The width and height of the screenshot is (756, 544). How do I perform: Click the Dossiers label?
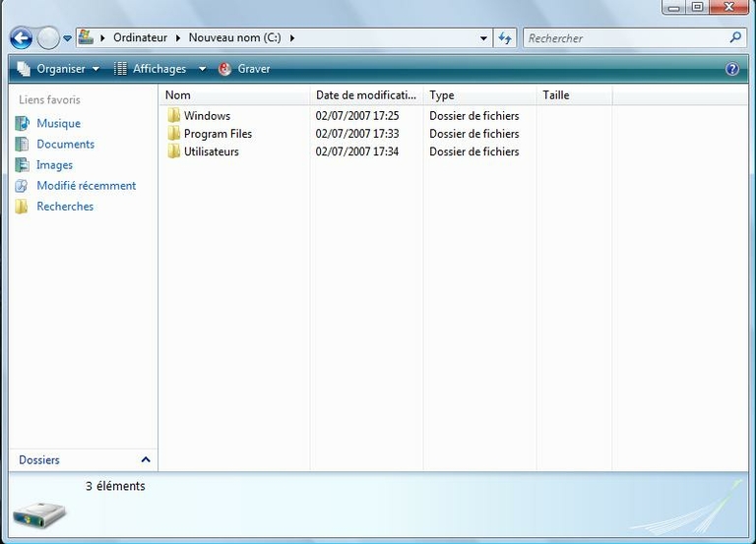(x=39, y=459)
